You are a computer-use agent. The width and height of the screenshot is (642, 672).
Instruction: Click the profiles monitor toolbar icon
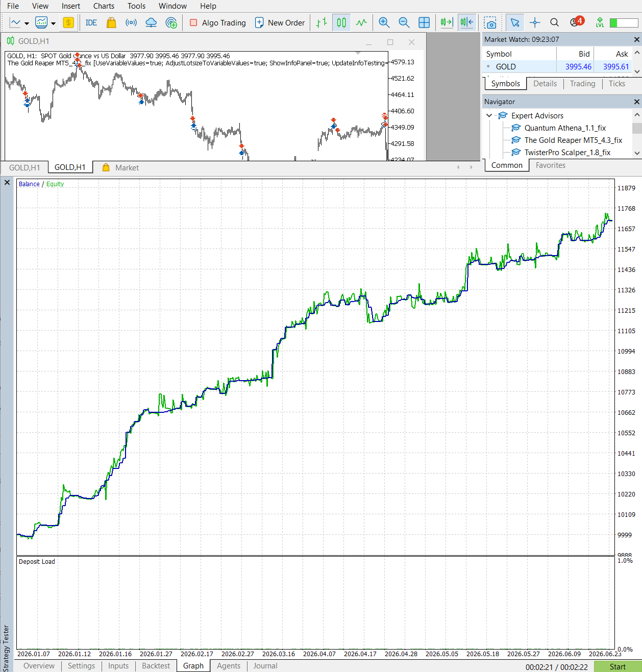[x=41, y=22]
